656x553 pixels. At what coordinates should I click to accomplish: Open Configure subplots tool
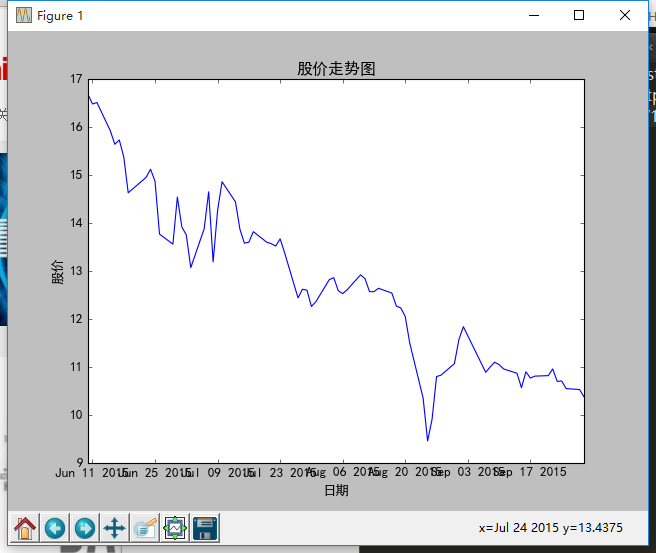click(x=175, y=527)
